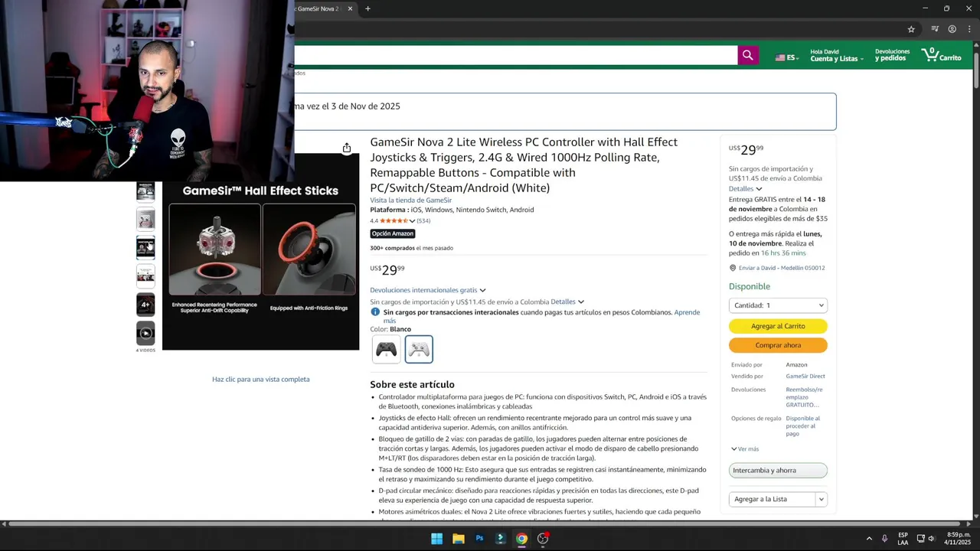Open the browser media control icon
This screenshot has height=551, width=980.
(x=935, y=29)
